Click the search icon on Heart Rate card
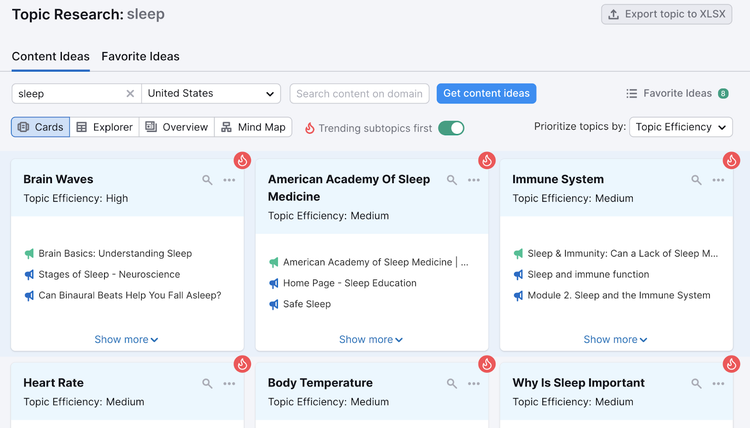 pyautogui.click(x=207, y=384)
